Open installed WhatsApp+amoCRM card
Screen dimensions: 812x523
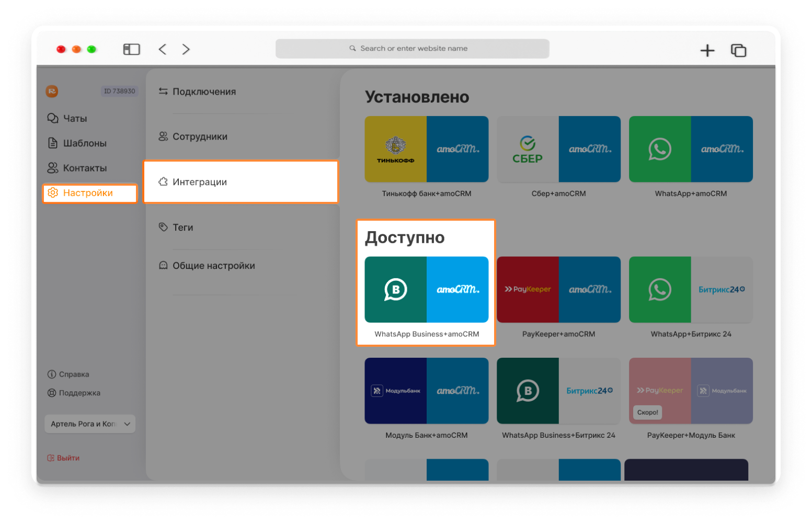coord(691,149)
